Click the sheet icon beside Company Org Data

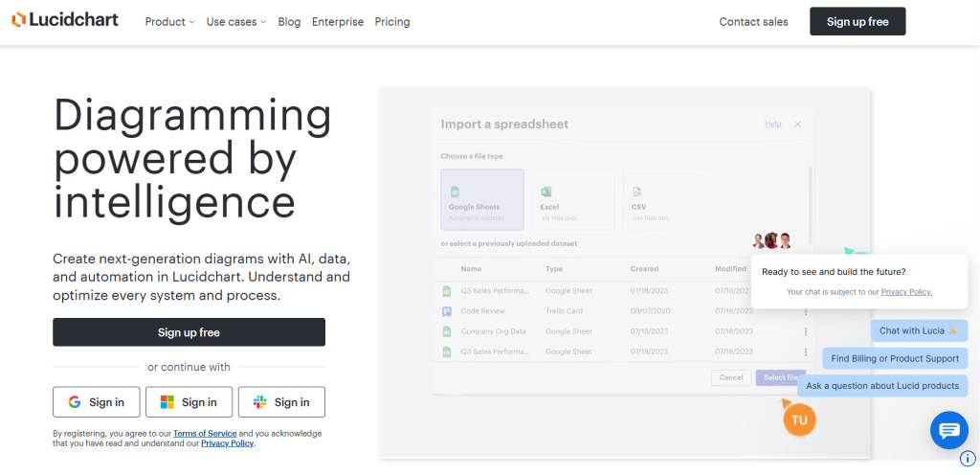447,331
